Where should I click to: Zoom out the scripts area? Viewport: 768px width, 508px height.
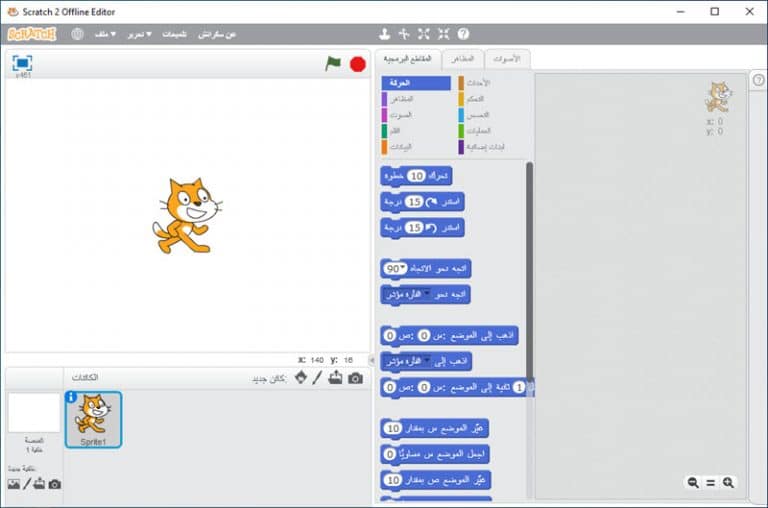point(693,483)
